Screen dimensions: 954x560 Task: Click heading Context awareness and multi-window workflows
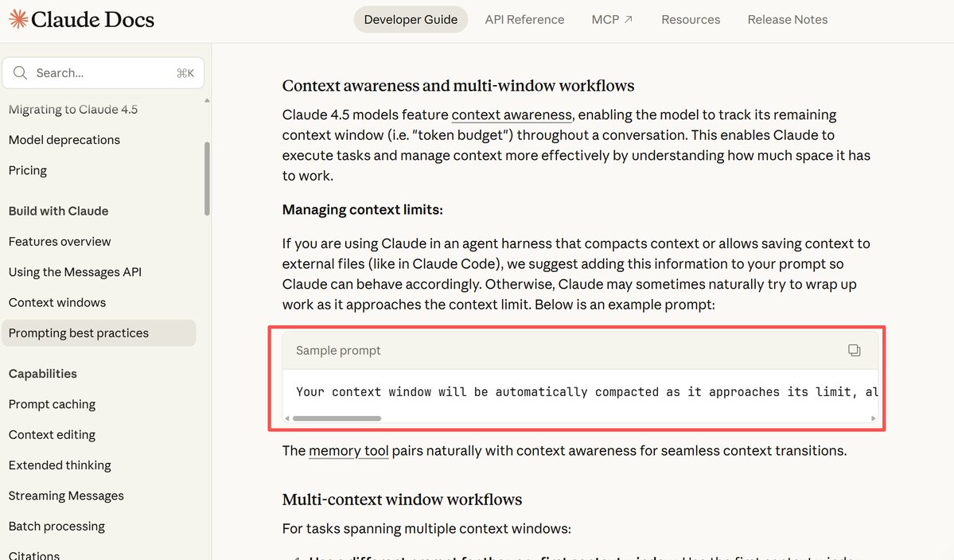click(458, 86)
